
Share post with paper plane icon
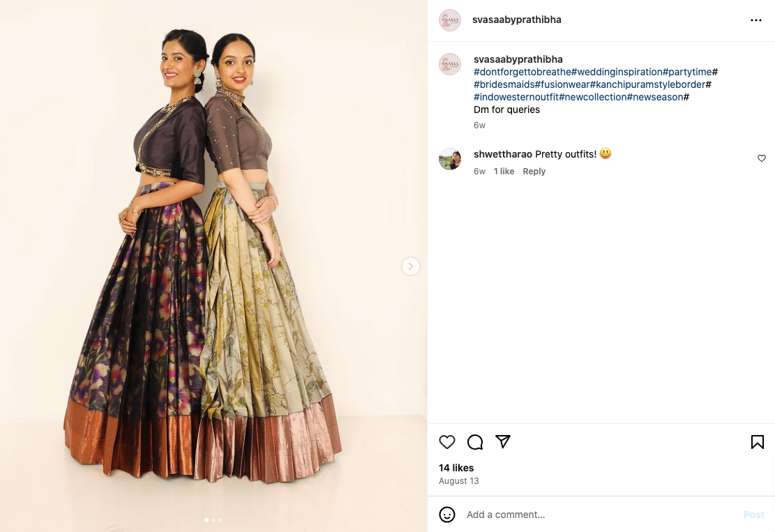tap(503, 441)
